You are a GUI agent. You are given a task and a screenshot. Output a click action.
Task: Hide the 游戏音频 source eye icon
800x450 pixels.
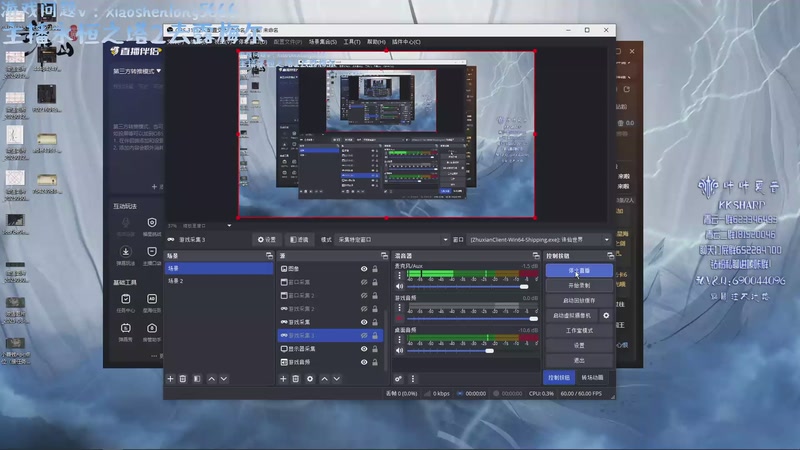[364, 362]
